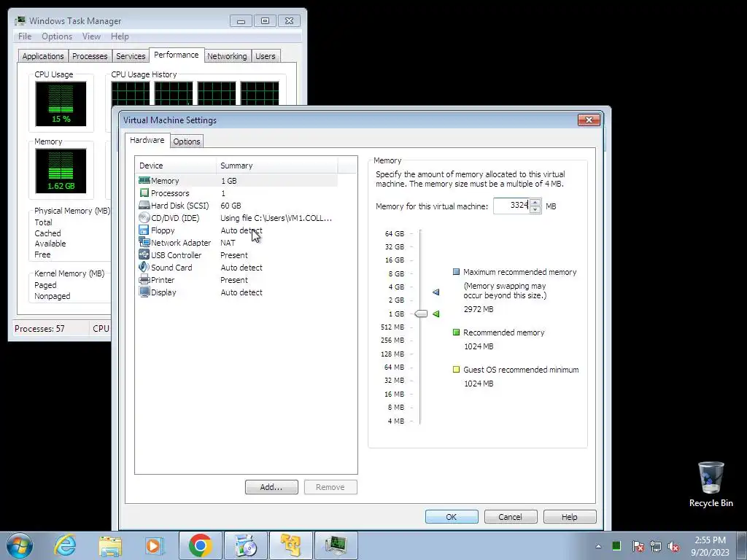Open the Applications tab in Task Manager
Viewport: 747px width, 560px height.
43,56
